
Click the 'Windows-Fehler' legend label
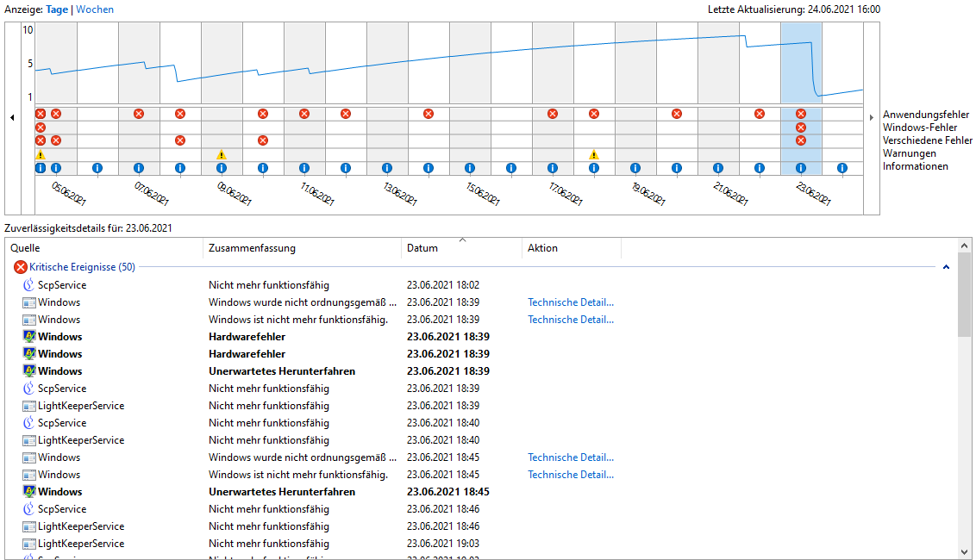pos(920,128)
